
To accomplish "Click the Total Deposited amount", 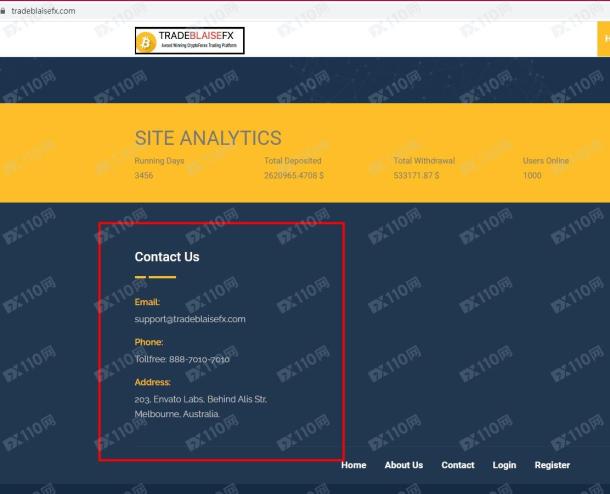I will [x=294, y=176].
